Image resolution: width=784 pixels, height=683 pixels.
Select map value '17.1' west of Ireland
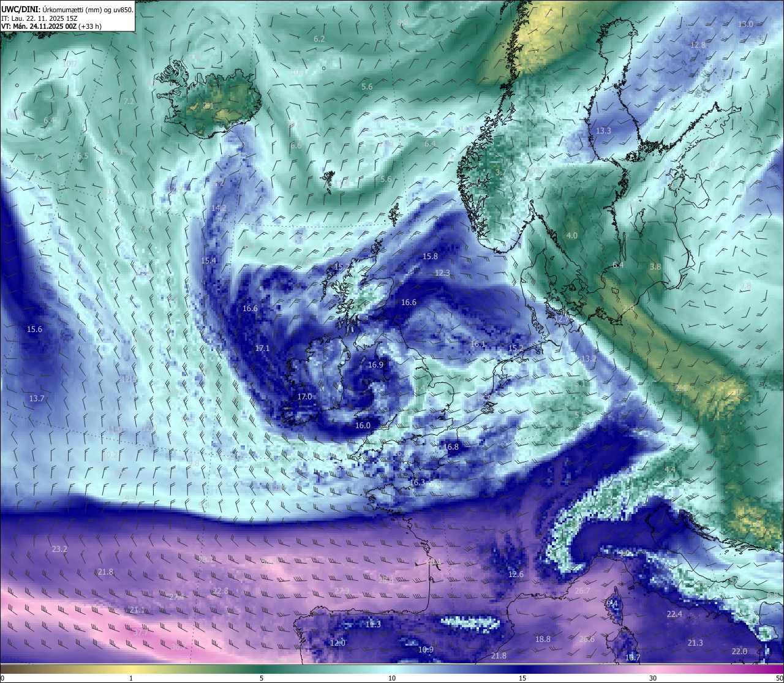(x=262, y=348)
